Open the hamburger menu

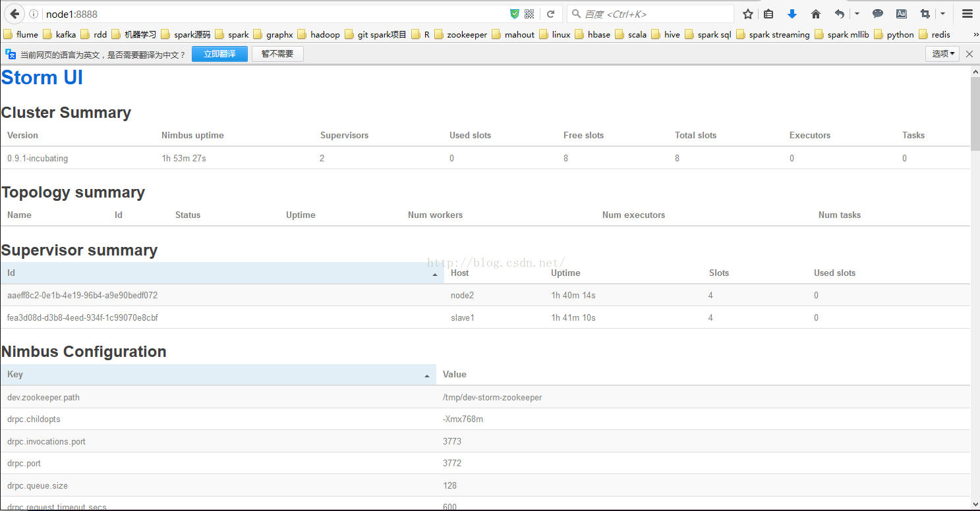pos(967,14)
